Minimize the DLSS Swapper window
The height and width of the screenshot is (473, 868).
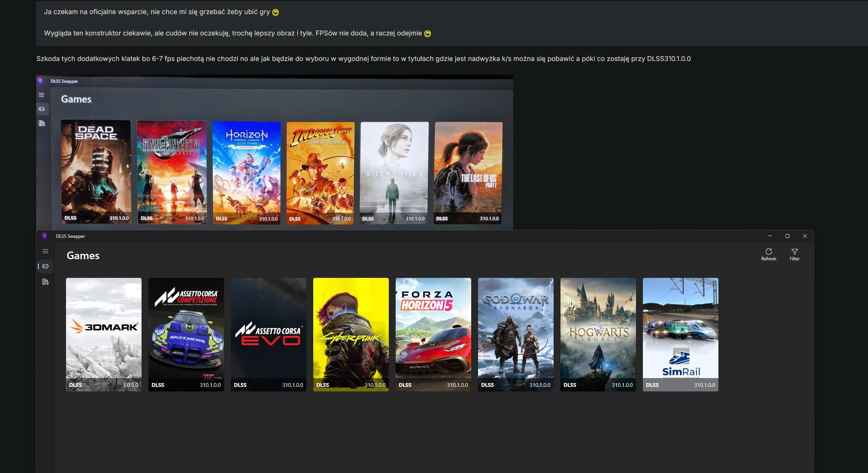click(770, 236)
